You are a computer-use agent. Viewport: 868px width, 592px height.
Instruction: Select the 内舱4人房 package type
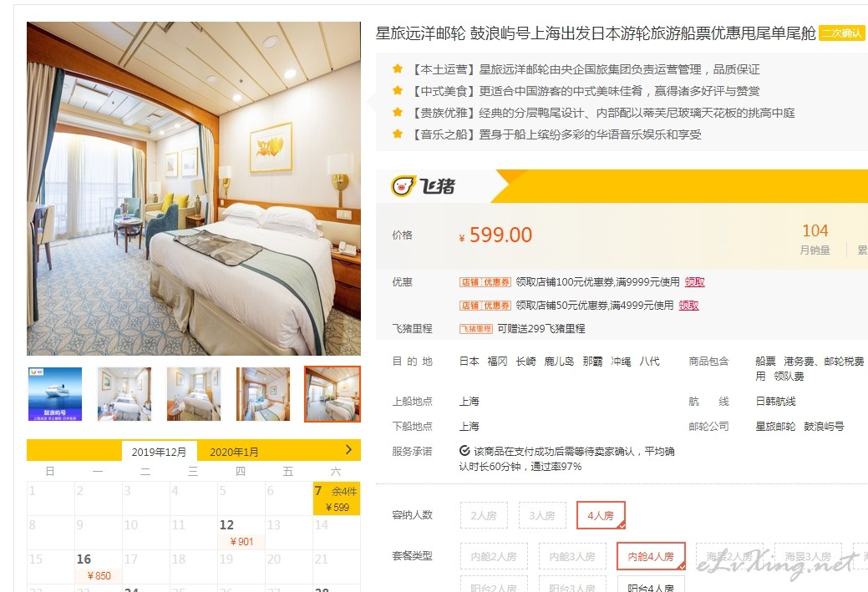point(651,557)
